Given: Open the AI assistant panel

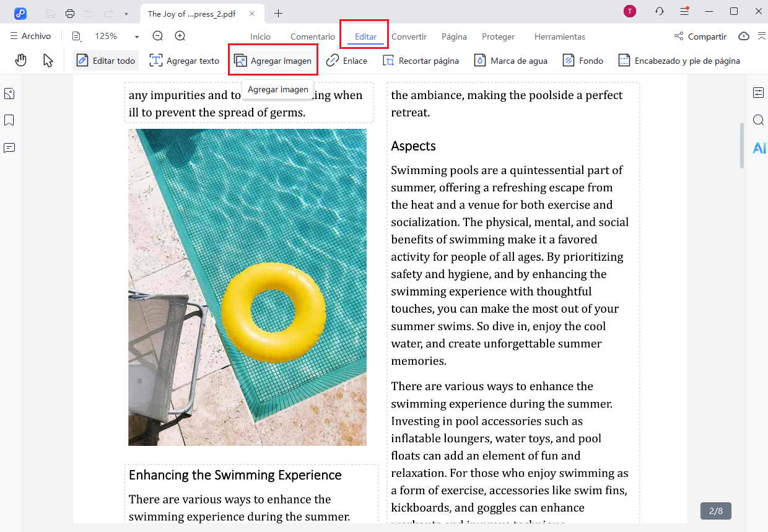Looking at the screenshot, I should tap(759, 147).
